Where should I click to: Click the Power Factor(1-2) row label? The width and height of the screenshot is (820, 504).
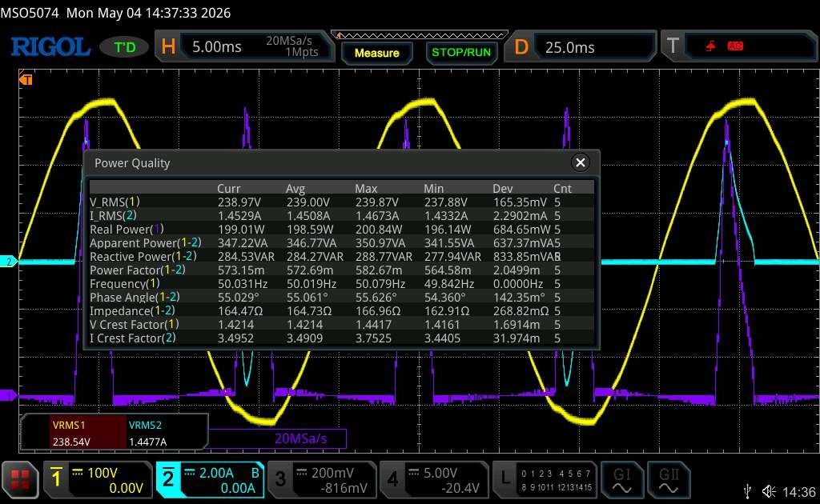[x=138, y=270]
